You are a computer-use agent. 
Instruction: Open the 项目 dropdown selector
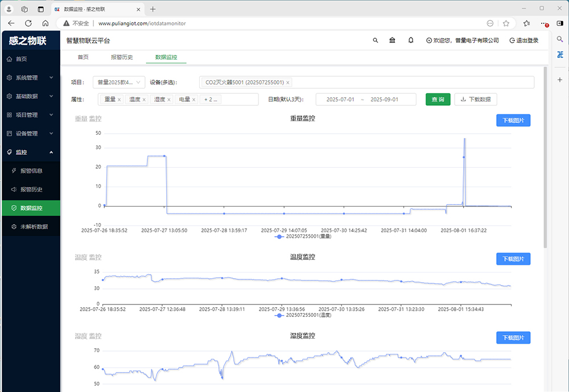pos(118,82)
